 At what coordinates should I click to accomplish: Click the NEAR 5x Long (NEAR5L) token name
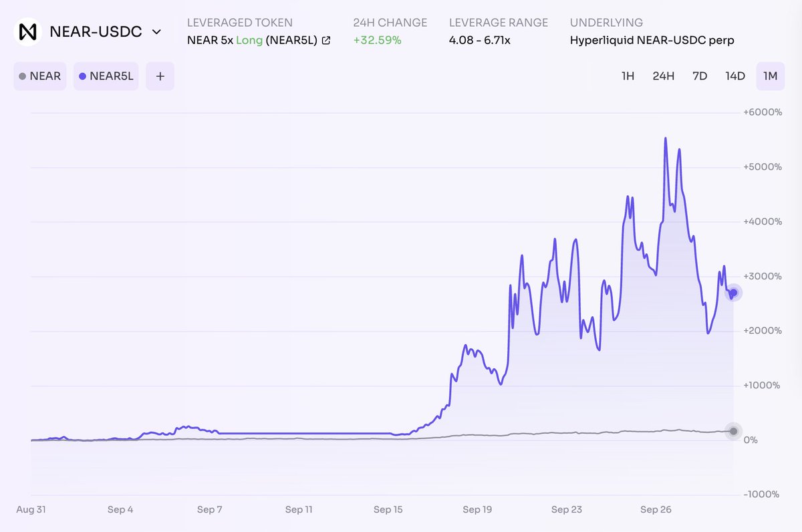252,40
